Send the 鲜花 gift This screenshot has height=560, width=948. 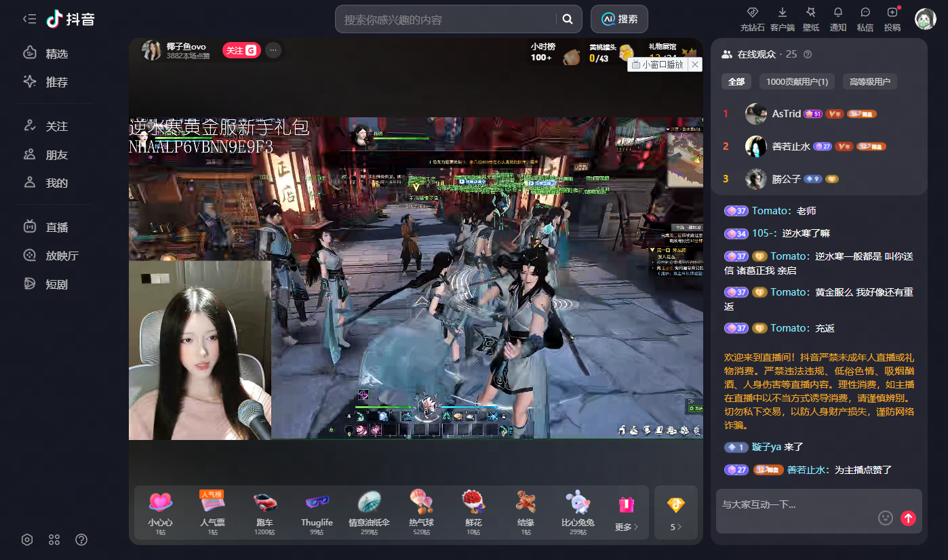(473, 513)
